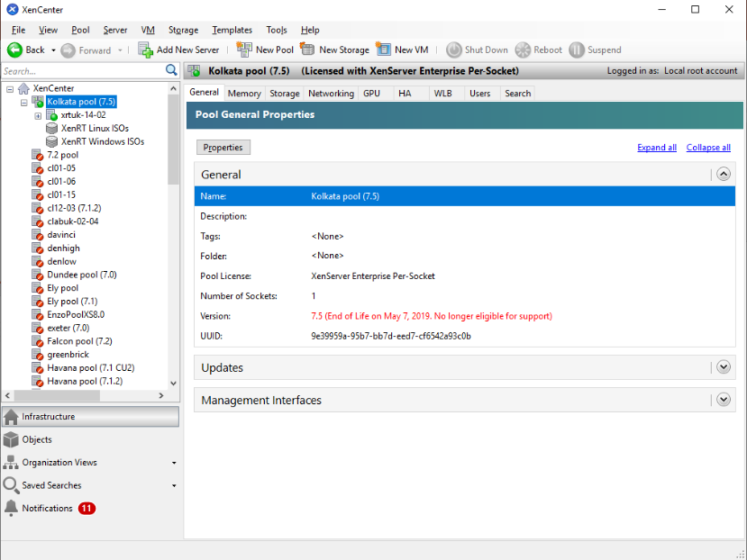The height and width of the screenshot is (560, 747).
Task: Click the Properties button
Action: pos(223,148)
